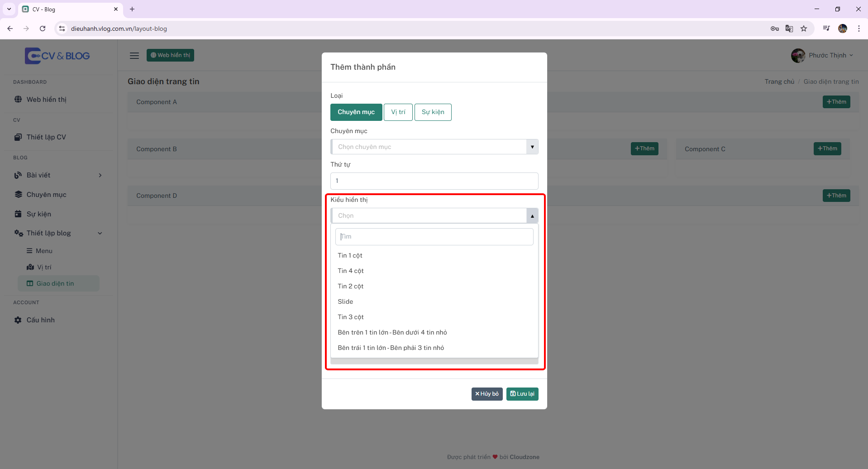Click the Web hiển thị header button
Image resolution: width=868 pixels, height=469 pixels.
170,55
